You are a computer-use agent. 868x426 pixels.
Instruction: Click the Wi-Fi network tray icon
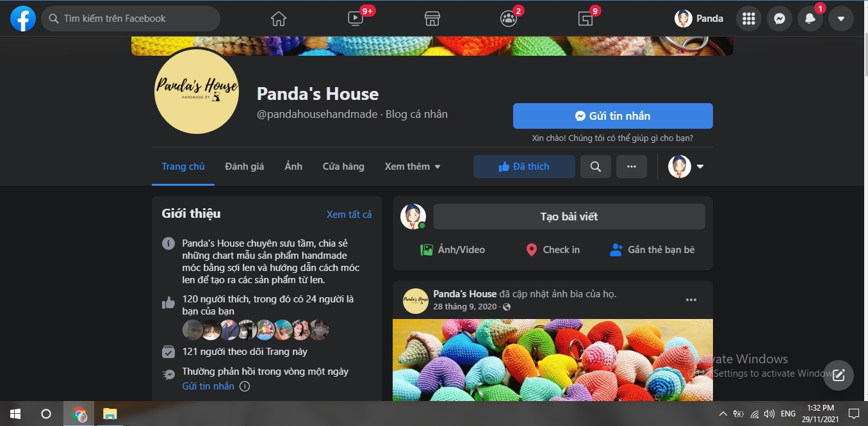pos(755,414)
